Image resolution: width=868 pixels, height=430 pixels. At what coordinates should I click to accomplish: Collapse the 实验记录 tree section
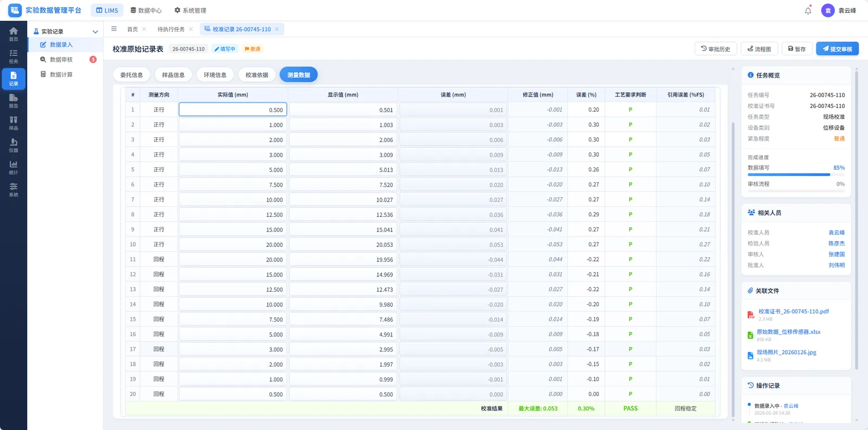(95, 31)
